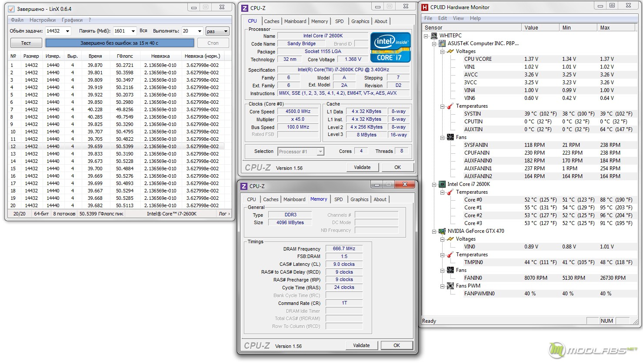Click the Вся memory button in LinX
Image resolution: width=643 pixels, height=364 pixels.
click(143, 31)
